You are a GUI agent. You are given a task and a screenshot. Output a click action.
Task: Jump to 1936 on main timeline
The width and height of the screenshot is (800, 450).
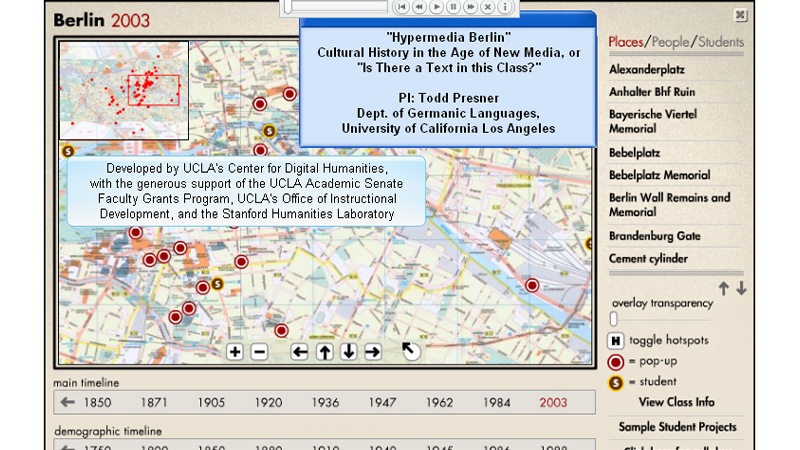[x=326, y=403]
